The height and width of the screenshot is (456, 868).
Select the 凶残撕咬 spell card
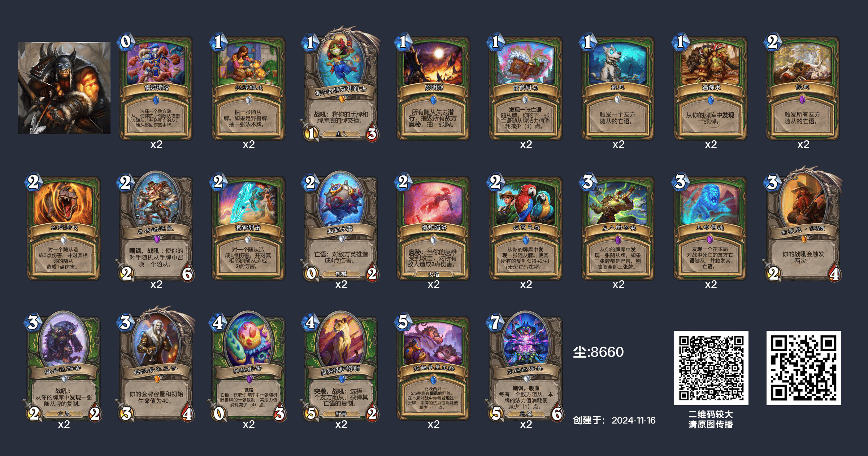point(64,228)
